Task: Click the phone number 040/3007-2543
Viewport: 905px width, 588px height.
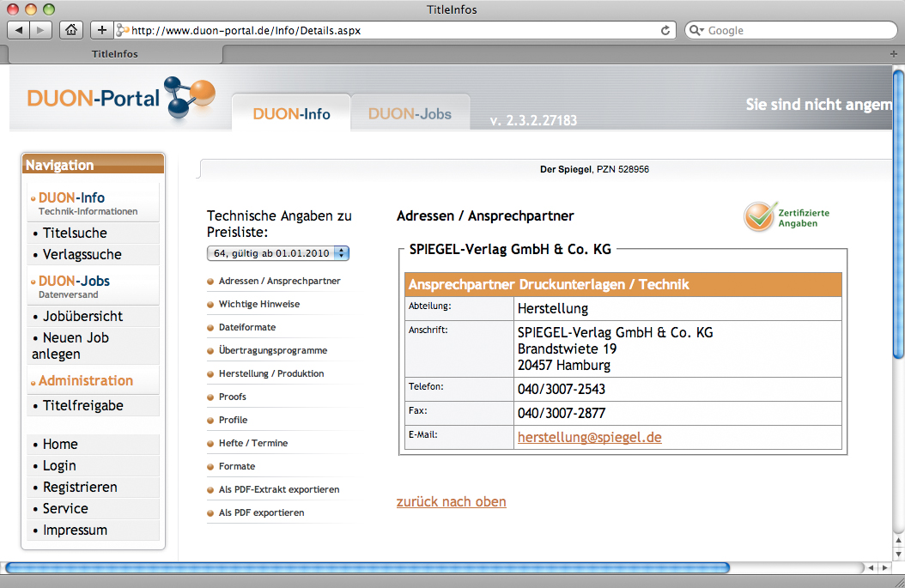Action: [561, 390]
